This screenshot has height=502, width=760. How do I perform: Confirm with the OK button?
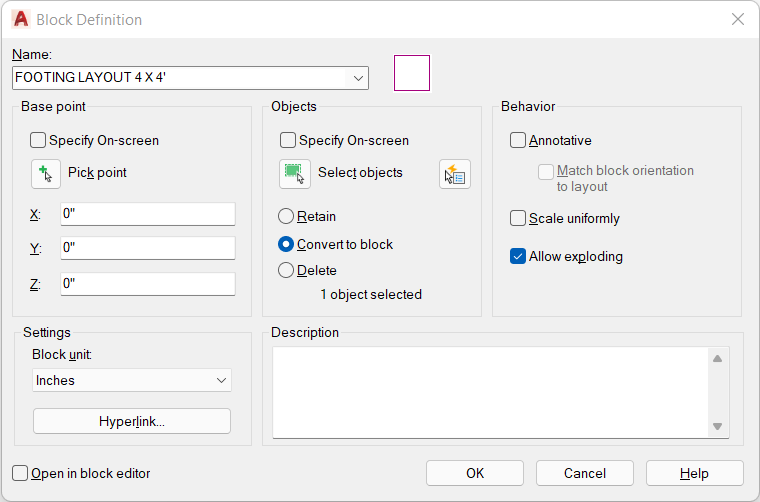point(475,473)
